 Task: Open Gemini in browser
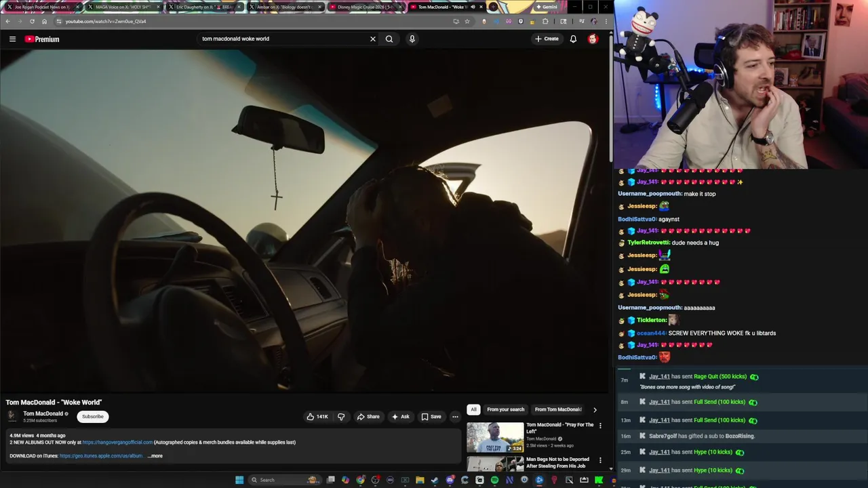(547, 7)
